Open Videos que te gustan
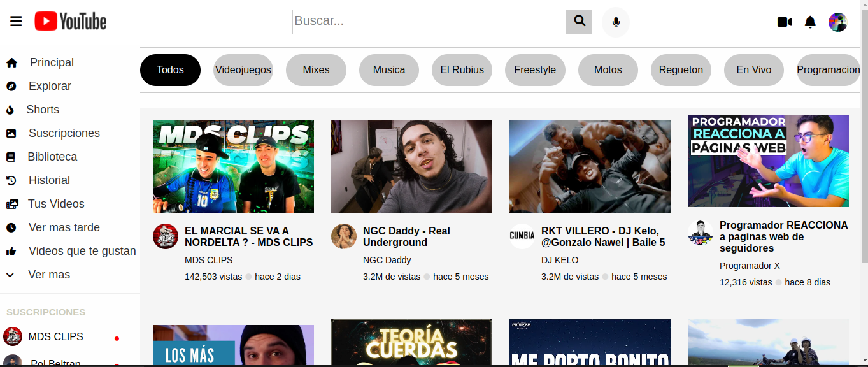This screenshot has height=367, width=868. tap(82, 251)
